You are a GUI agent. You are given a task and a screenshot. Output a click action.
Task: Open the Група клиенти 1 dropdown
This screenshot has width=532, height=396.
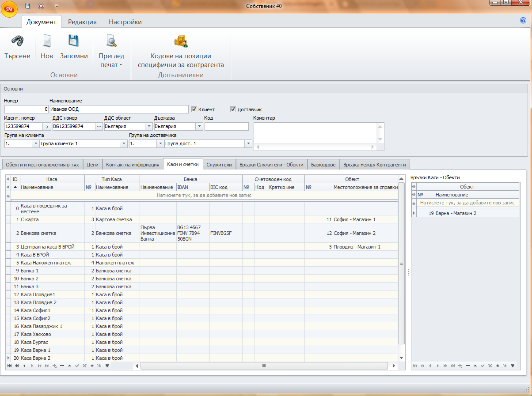point(123,144)
